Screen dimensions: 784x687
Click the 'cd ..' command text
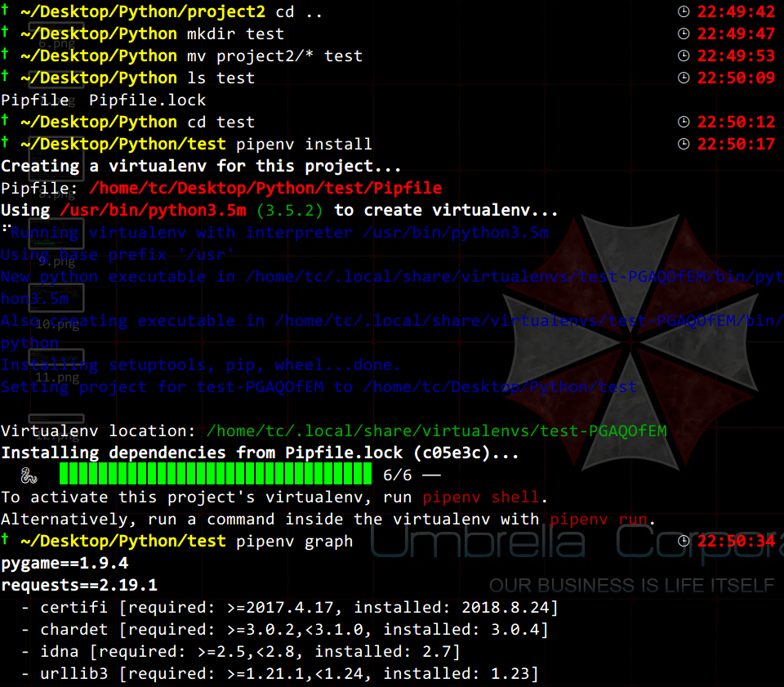point(299,12)
